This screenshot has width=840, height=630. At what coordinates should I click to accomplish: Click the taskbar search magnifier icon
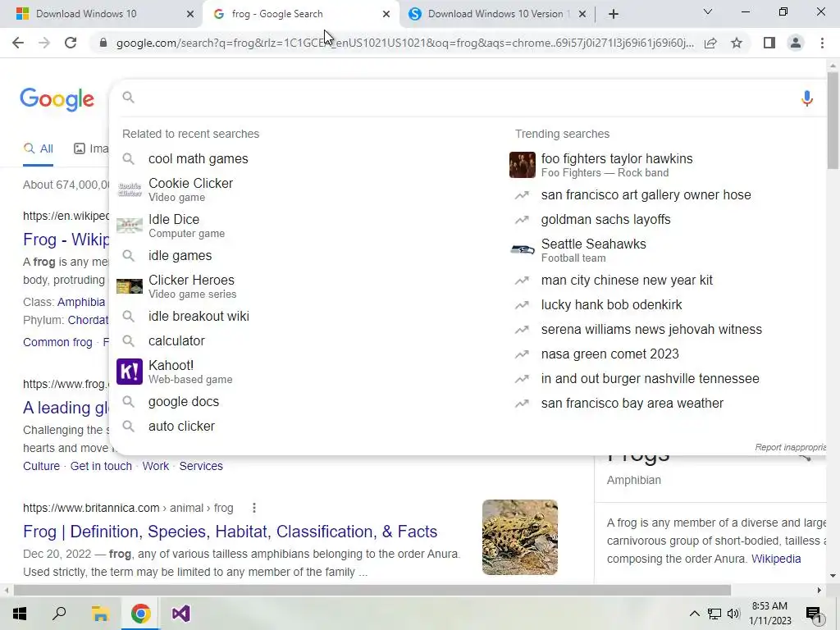pos(59,614)
